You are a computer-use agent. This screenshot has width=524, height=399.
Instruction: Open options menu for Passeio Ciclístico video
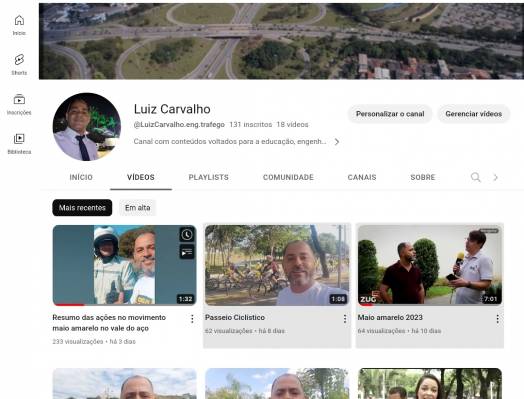[x=345, y=319]
